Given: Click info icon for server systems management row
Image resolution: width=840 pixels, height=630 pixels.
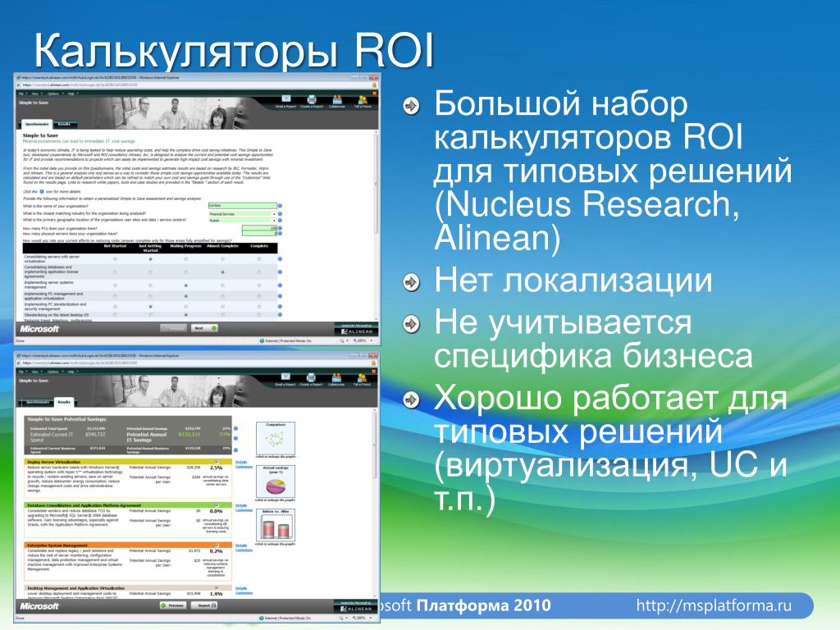Looking at the screenshot, I should tap(280, 285).
